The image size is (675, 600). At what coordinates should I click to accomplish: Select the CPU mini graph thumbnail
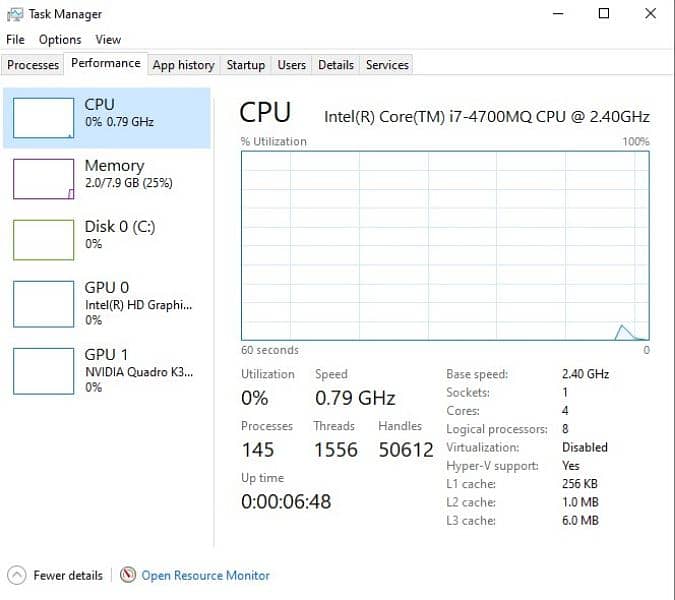pyautogui.click(x=43, y=117)
